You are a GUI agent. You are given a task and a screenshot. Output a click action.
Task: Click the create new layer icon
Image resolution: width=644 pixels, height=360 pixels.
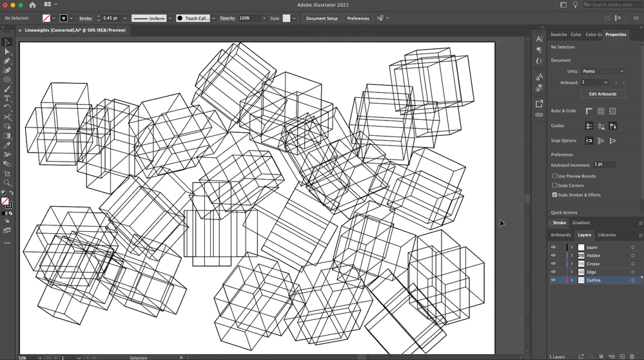click(622, 356)
